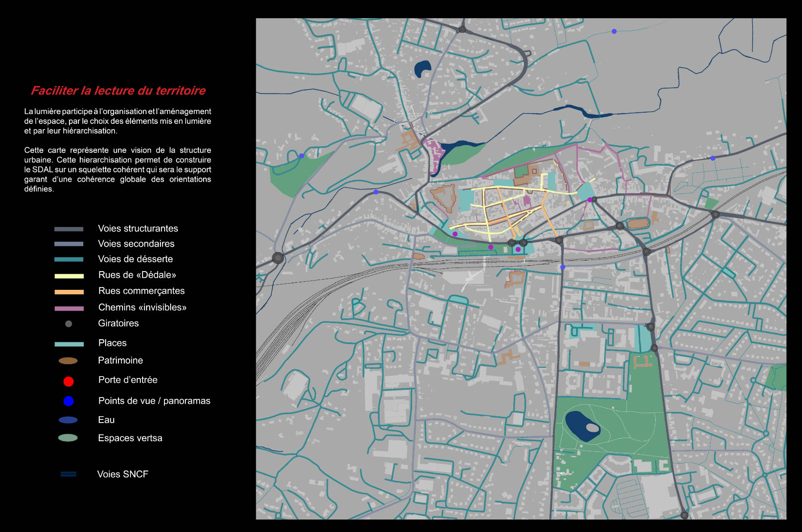Click the Voies de désserte teal line swatch
The image size is (802, 532).
(68, 259)
